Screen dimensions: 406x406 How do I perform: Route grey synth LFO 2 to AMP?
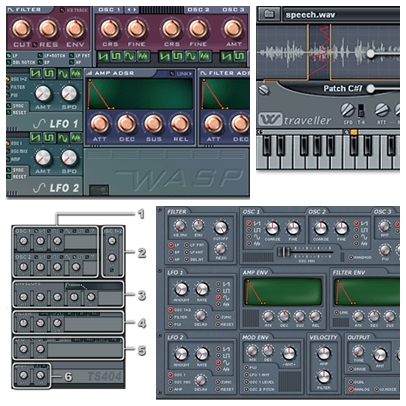point(171,389)
